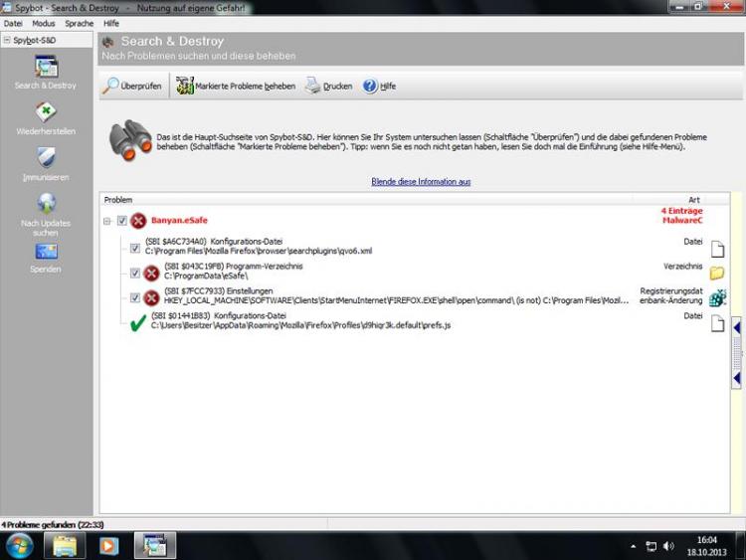Show hidden tray icons arrow
The height and width of the screenshot is (560, 746).
pyautogui.click(x=634, y=546)
